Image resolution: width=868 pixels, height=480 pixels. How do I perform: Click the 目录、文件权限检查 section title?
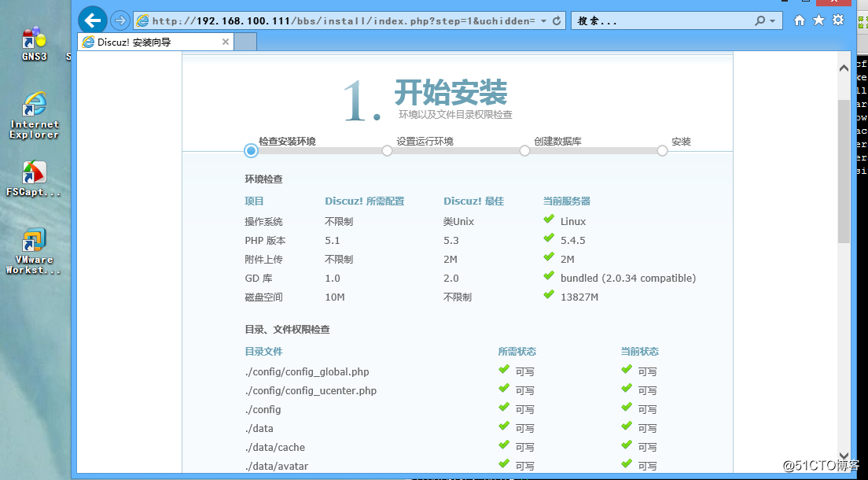[287, 329]
